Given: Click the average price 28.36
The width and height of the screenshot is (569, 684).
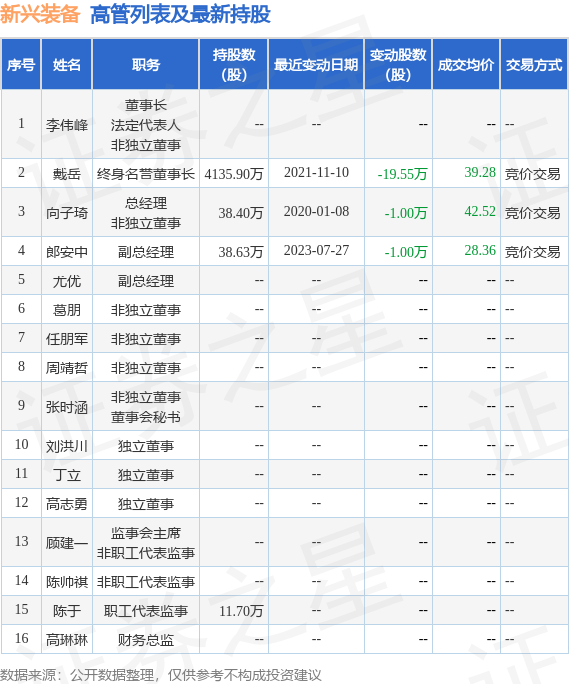Looking at the screenshot, I should tap(480, 250).
